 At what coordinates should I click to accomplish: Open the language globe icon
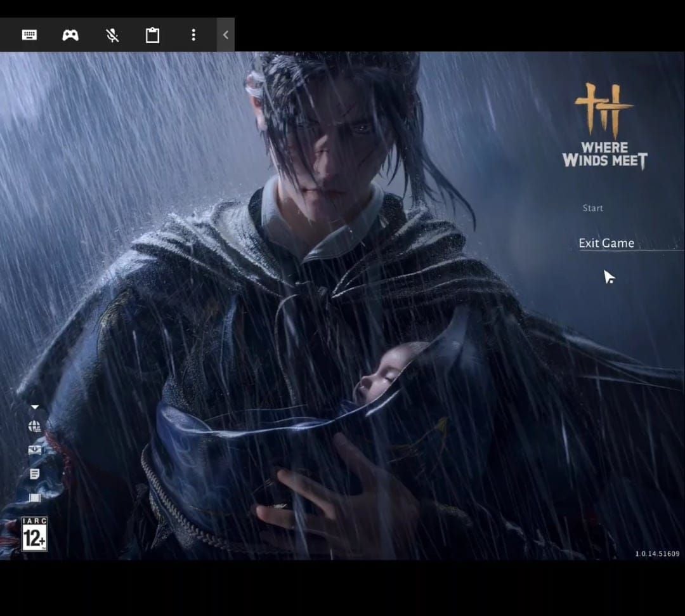point(35,426)
